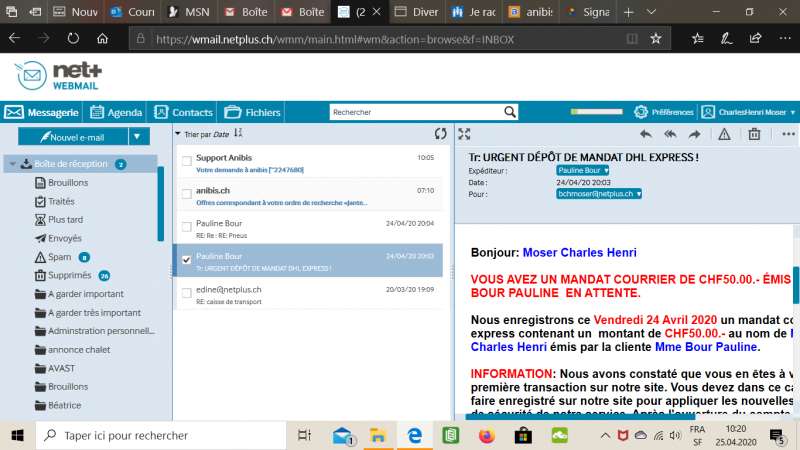
Task: Switch to the Messagerie tab
Action: pos(42,112)
